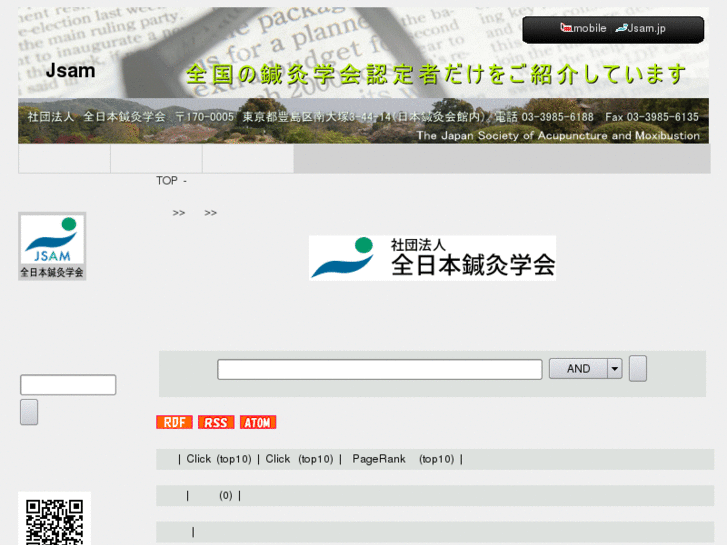Open the ATOM feed icon
The width and height of the screenshot is (727, 545).
tap(258, 422)
